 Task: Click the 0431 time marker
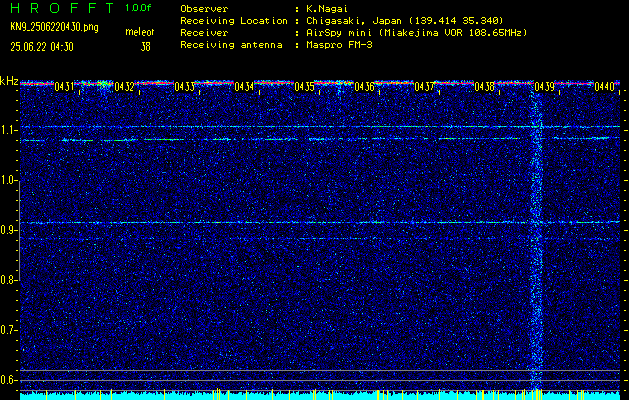[64, 87]
